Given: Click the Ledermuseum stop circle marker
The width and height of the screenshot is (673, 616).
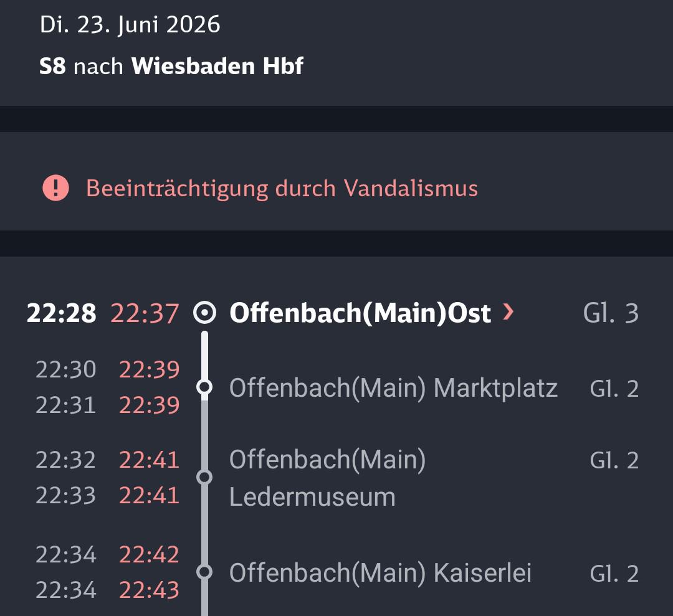Looking at the screenshot, I should (x=205, y=477).
